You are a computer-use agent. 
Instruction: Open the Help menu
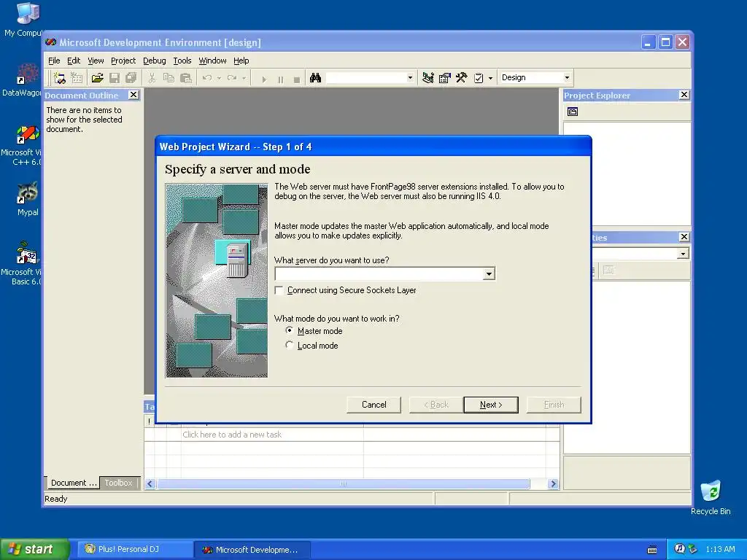coord(241,61)
